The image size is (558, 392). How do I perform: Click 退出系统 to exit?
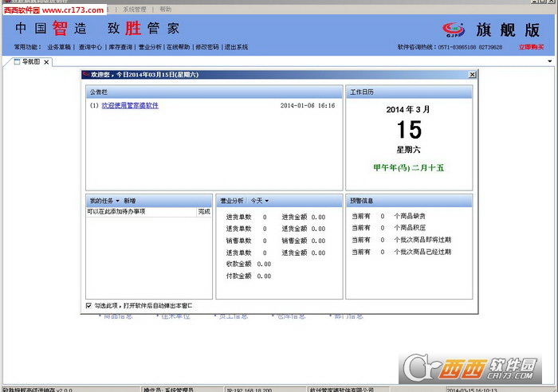[x=236, y=47]
